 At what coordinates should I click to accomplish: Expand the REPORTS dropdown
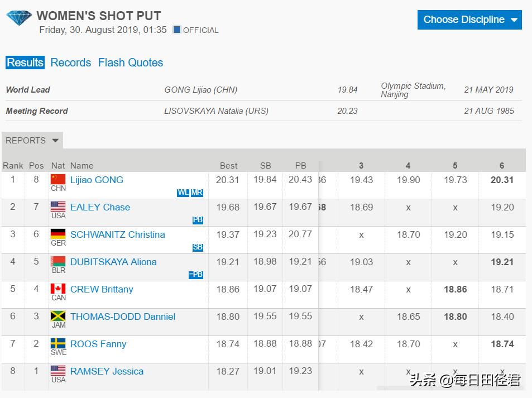point(32,141)
